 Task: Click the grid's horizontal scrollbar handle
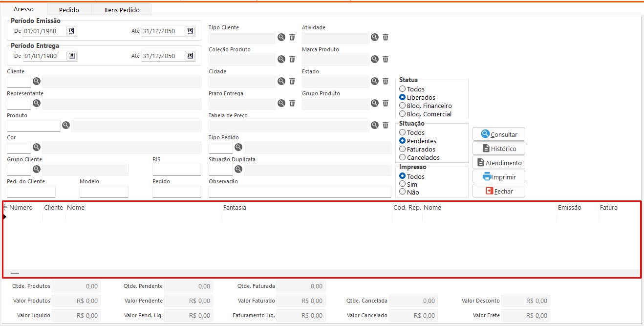(x=15, y=273)
